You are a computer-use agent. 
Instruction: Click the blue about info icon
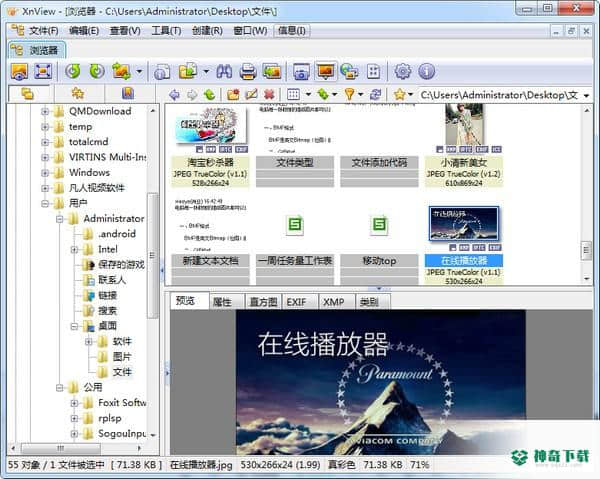(426, 72)
